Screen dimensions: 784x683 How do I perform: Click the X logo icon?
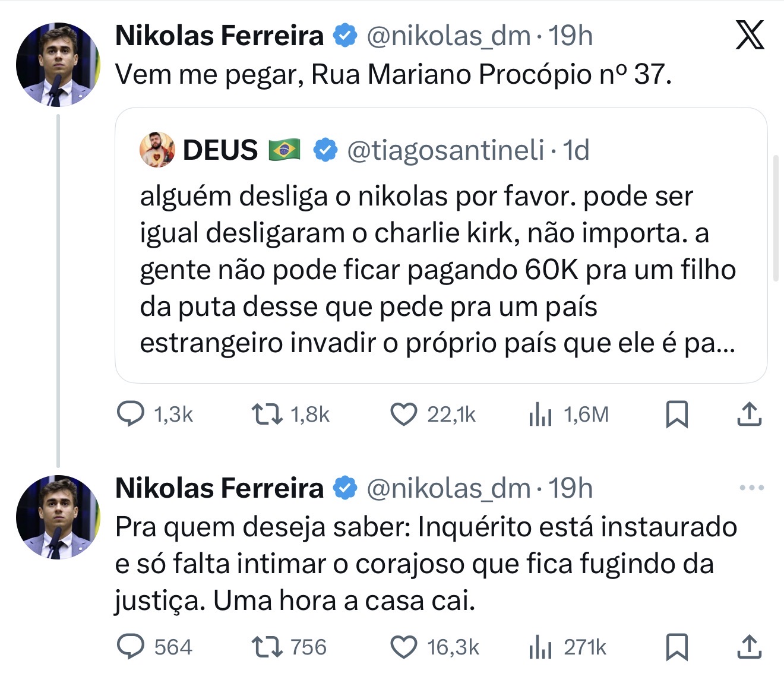click(750, 35)
